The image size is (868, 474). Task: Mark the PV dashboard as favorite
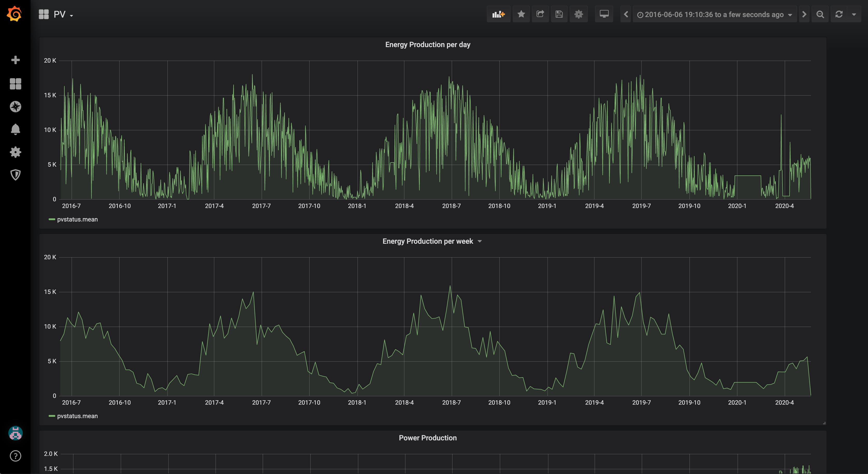point(521,14)
